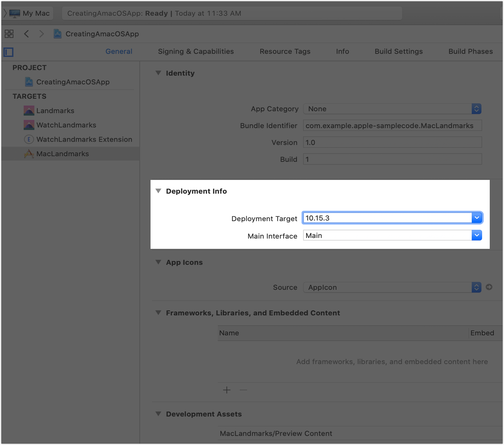
Task: Remove framework with the minus button
Action: (243, 390)
